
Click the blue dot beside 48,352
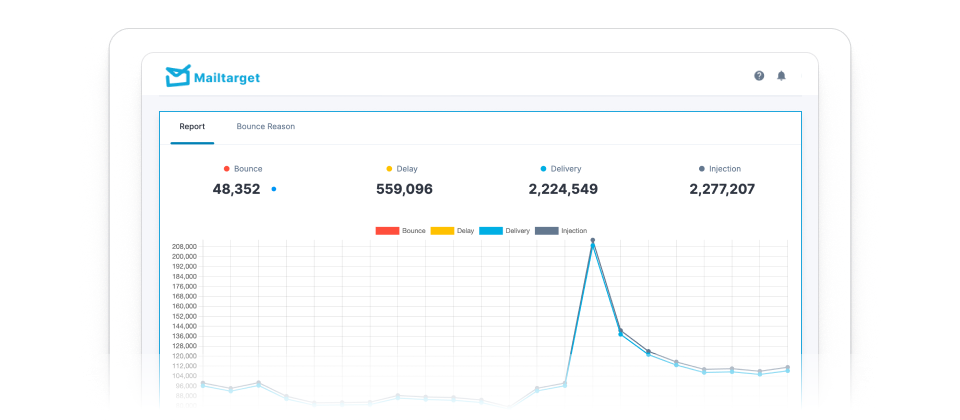274,188
